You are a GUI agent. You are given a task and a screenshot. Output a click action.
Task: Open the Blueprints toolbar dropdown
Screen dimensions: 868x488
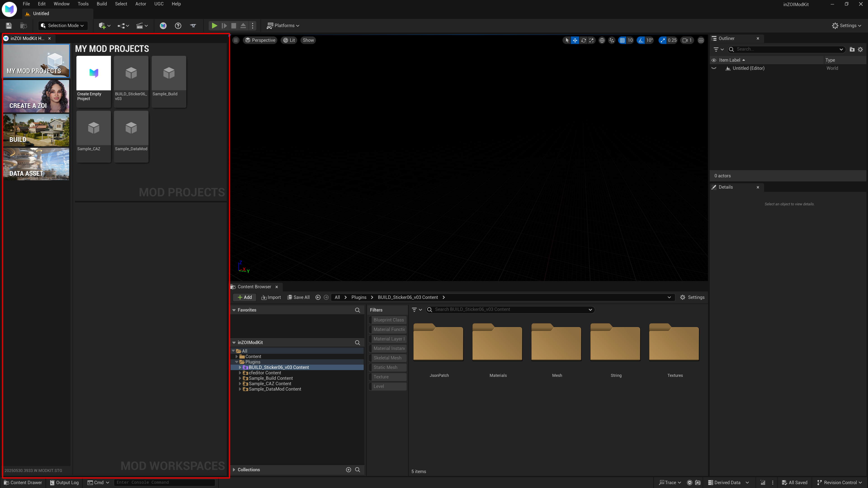pos(123,26)
